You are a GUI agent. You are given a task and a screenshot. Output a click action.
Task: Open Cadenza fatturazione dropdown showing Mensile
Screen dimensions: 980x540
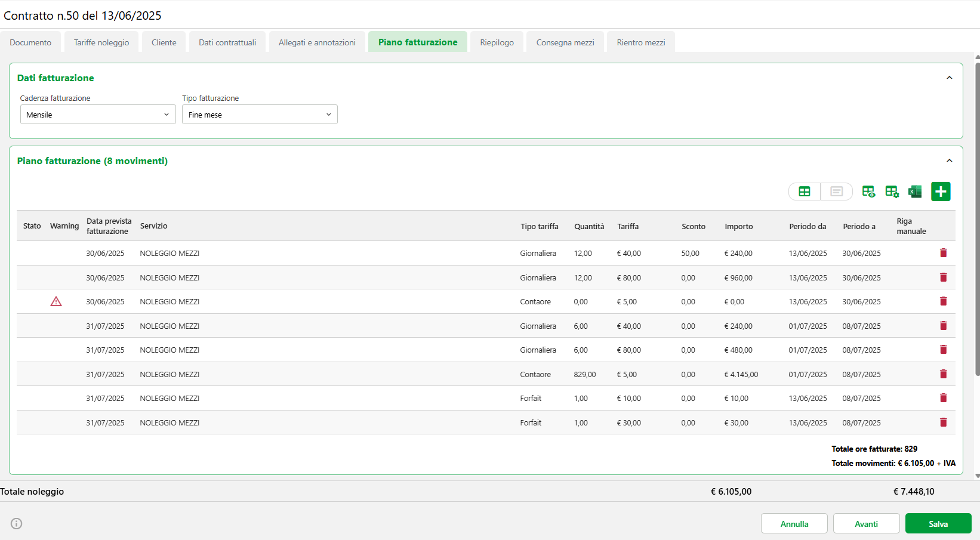point(98,115)
